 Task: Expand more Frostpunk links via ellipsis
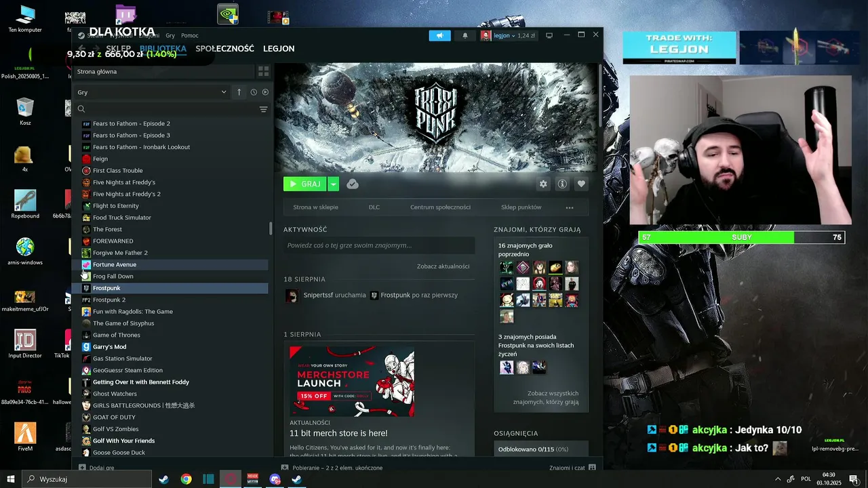570,207
